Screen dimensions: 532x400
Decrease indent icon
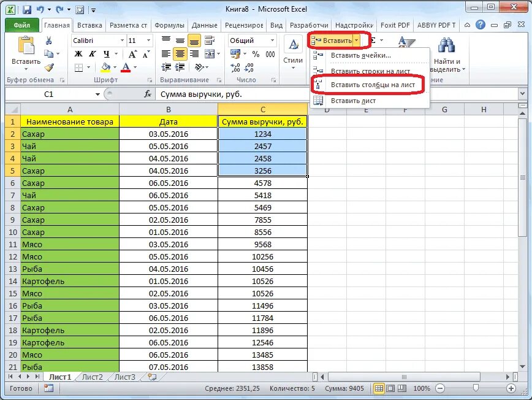[x=166, y=67]
